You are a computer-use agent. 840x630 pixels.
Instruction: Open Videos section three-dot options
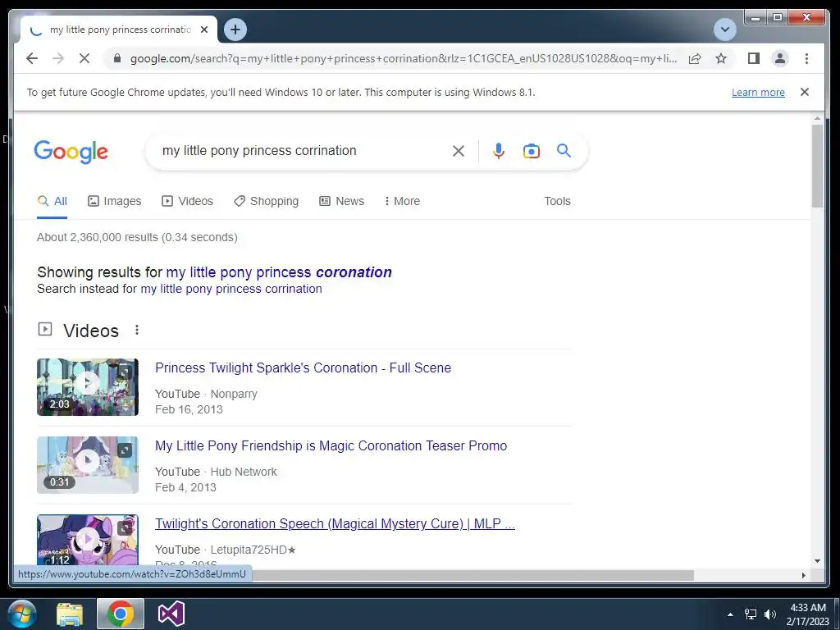point(137,330)
